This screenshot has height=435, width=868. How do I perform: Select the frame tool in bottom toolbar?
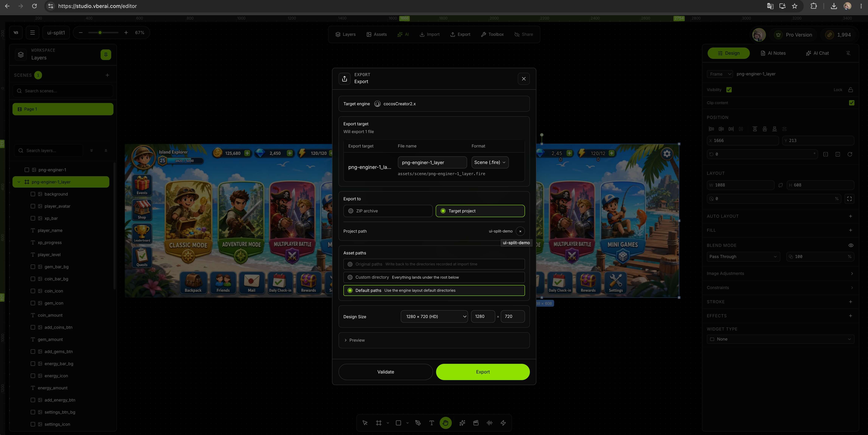(x=379, y=423)
